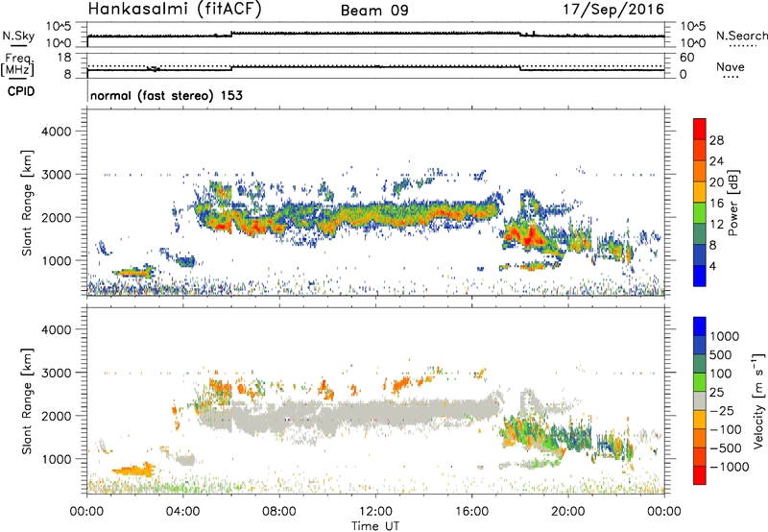Screen dimensions: 768x532
Task: Click the orange power patch near 02:00, 700 km
Action: tap(132, 273)
